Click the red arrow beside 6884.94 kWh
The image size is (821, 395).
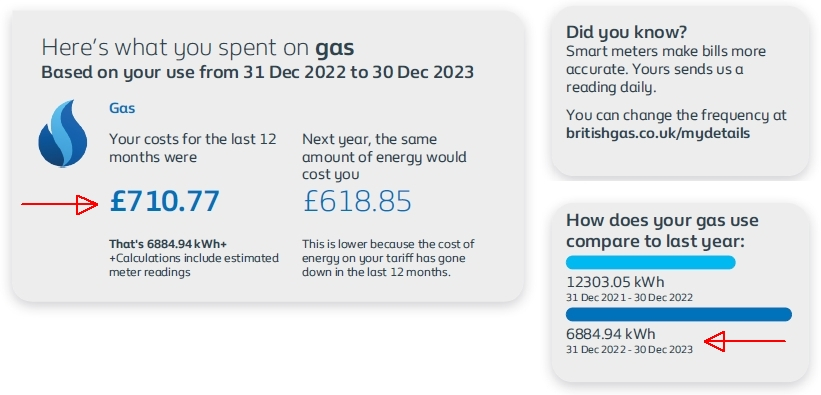tap(745, 341)
